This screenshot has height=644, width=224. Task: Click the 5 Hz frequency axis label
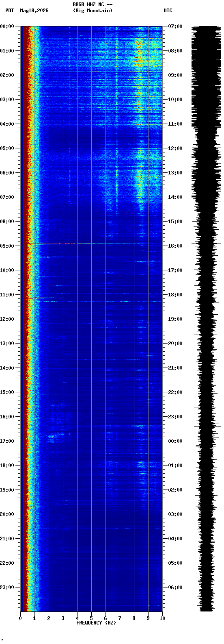91,618
